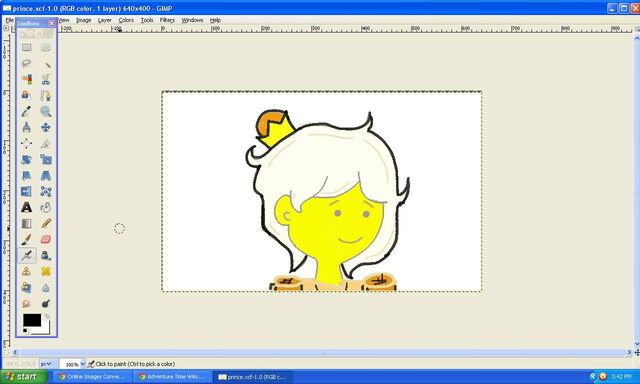This screenshot has height=384, width=640.
Task: Select the Measure compass tool
Action: [27, 127]
